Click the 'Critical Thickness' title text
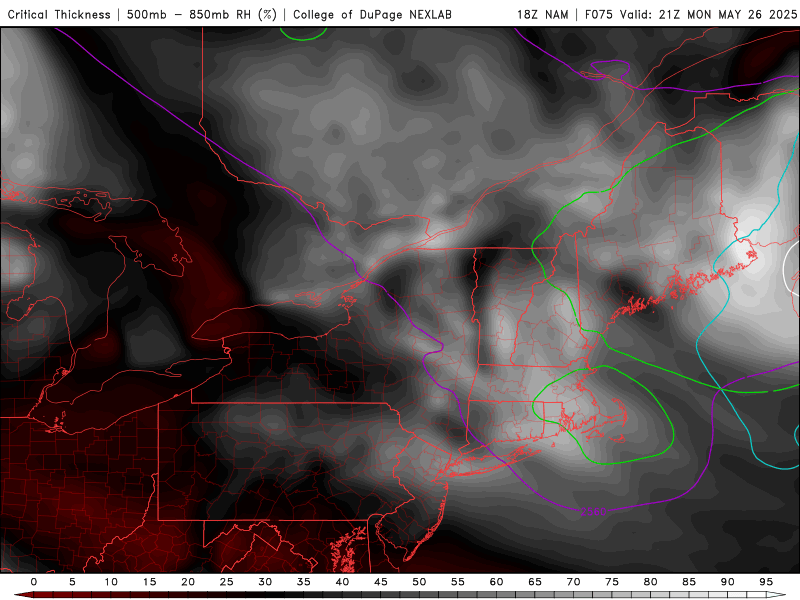Viewport: 800px width, 600px height. [x=59, y=15]
